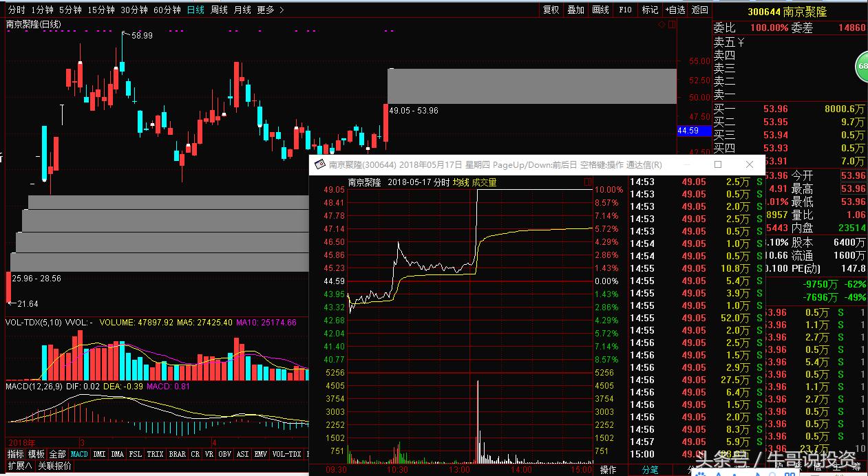Screen dimensions: 868x476
Task: Click the 返回 back button
Action: [x=699, y=10]
